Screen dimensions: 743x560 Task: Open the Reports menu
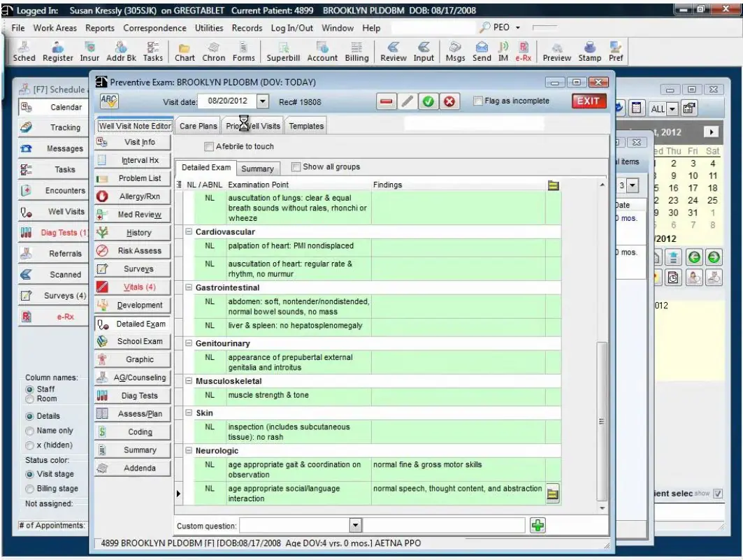click(100, 28)
